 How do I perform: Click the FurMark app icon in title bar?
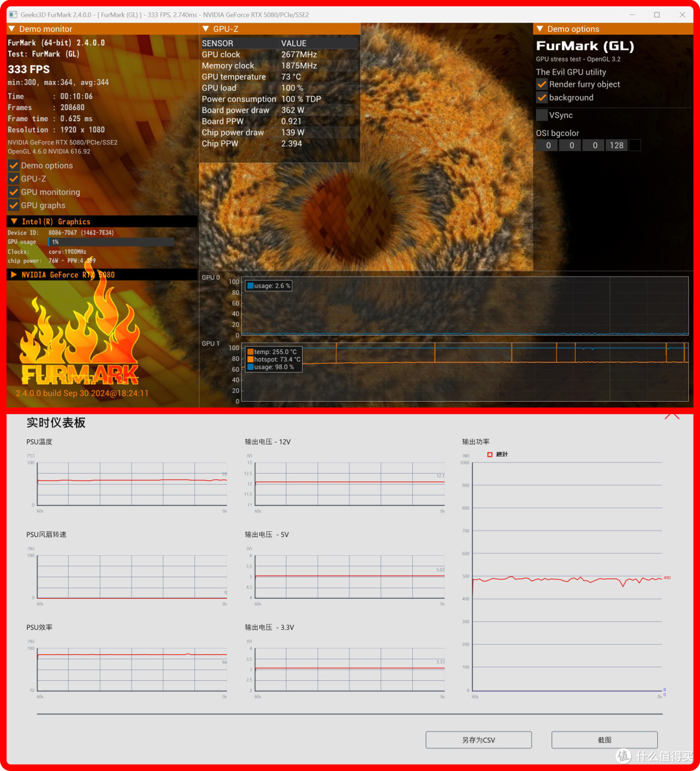(x=13, y=15)
